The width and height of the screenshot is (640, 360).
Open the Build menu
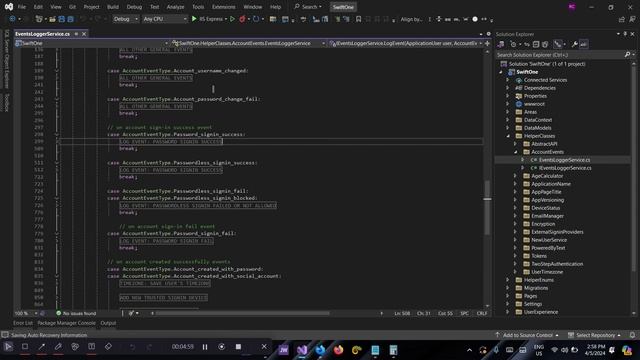113,7
